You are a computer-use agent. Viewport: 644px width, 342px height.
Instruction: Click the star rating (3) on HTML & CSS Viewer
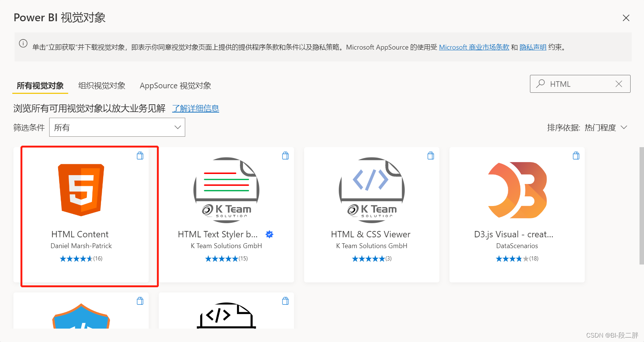click(x=372, y=259)
